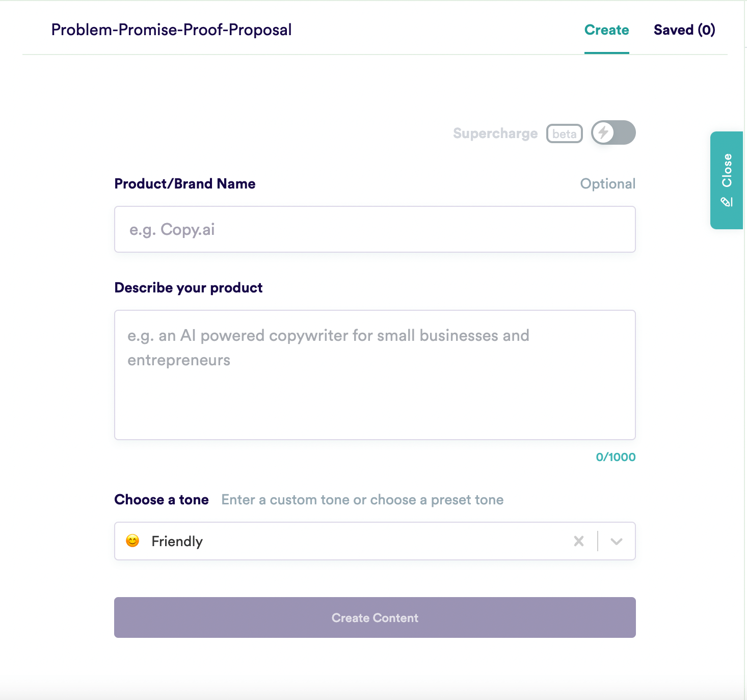Viewport: 747px width, 700px height.
Task: Switch to the Saved (0) tab
Action: click(684, 30)
